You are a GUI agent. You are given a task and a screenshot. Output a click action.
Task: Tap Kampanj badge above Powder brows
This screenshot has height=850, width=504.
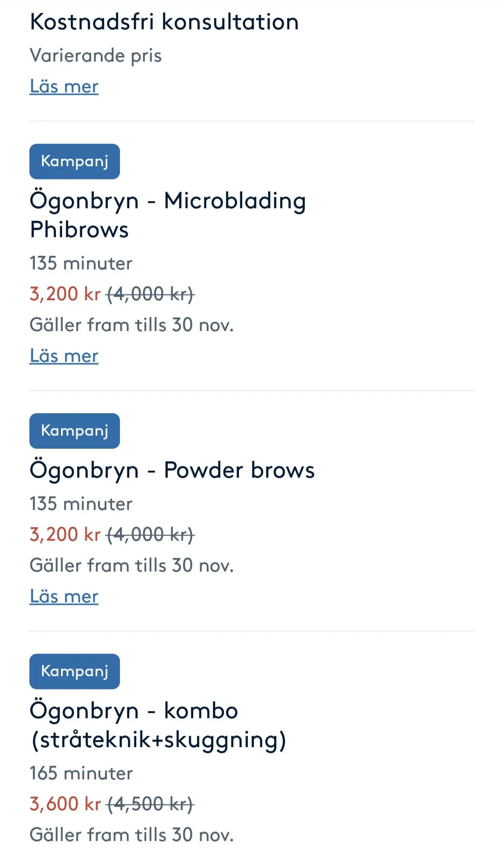pos(75,431)
